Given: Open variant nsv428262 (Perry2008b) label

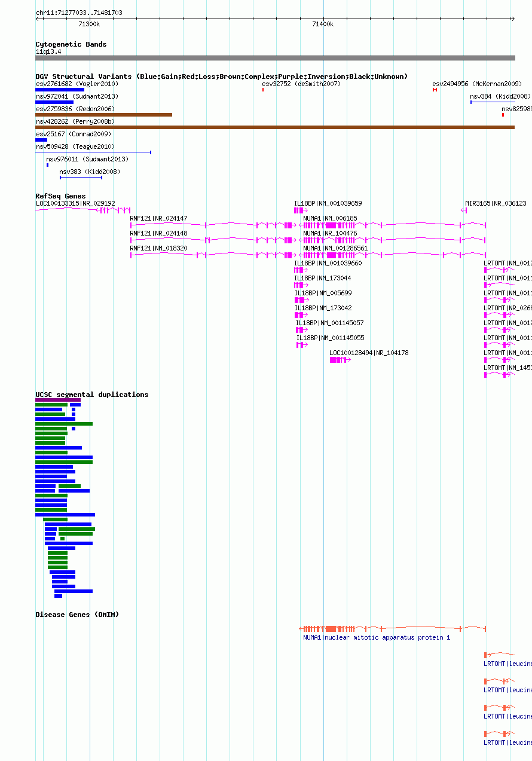Looking at the screenshot, I should tap(75, 121).
